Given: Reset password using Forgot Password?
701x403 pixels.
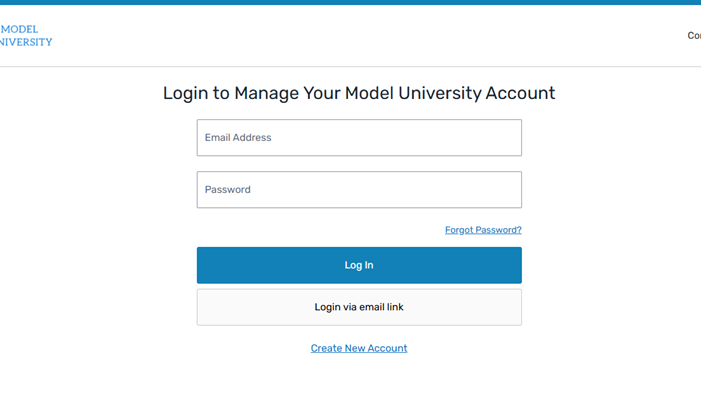Looking at the screenshot, I should click(x=483, y=230).
